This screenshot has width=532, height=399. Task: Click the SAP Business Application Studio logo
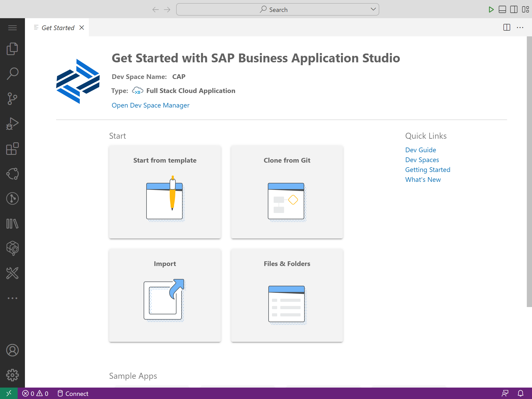tap(78, 81)
